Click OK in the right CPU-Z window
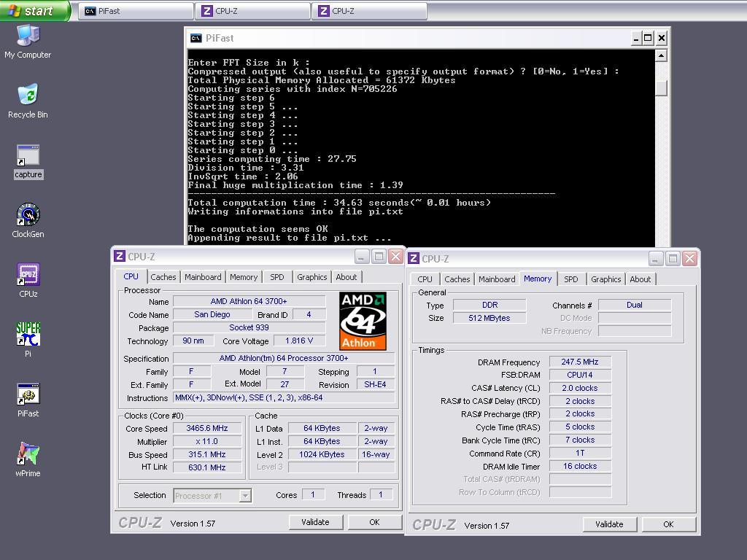Image resolution: width=747 pixels, height=560 pixels. pyautogui.click(x=668, y=524)
